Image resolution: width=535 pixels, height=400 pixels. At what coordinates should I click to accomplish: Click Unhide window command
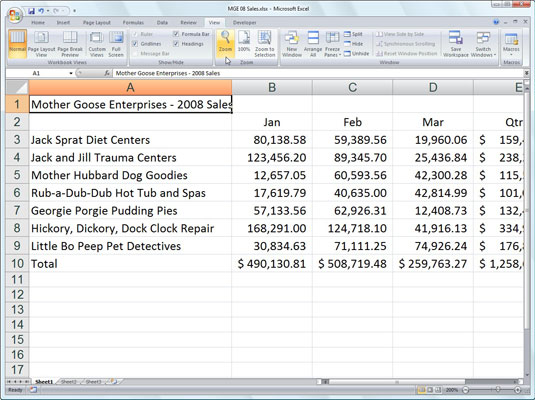coord(357,54)
